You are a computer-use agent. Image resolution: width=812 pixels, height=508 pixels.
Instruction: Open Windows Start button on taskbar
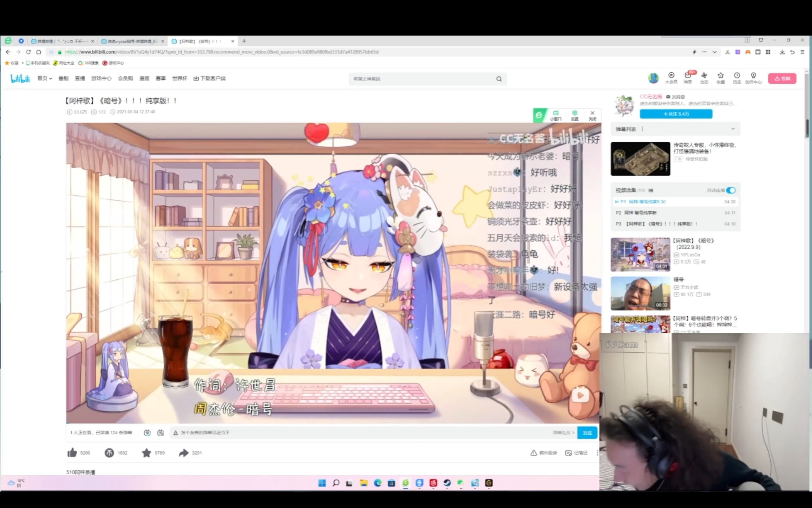[322, 483]
